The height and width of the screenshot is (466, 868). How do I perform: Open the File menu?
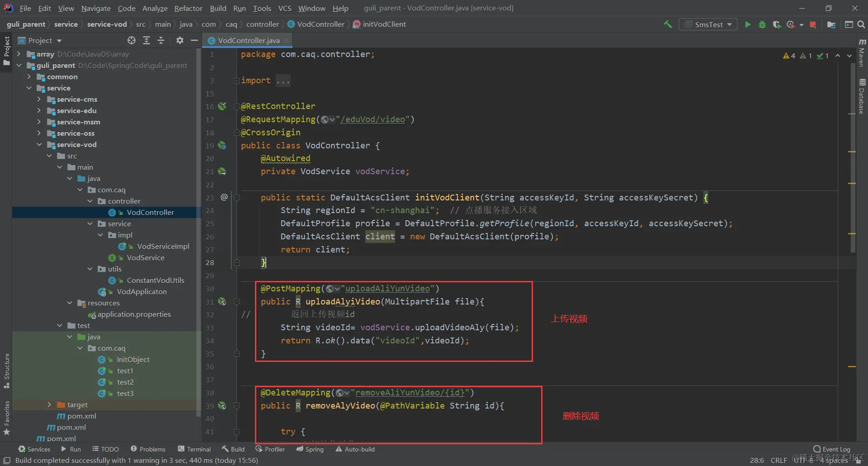tap(25, 8)
